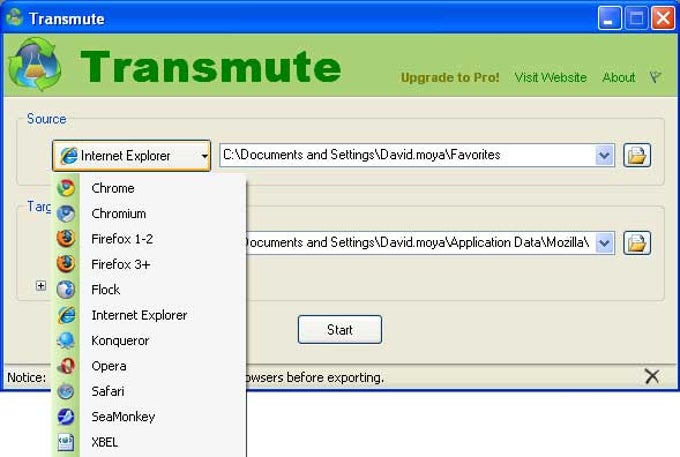Pick Flock from the browser list
The image size is (680, 457).
click(149, 289)
